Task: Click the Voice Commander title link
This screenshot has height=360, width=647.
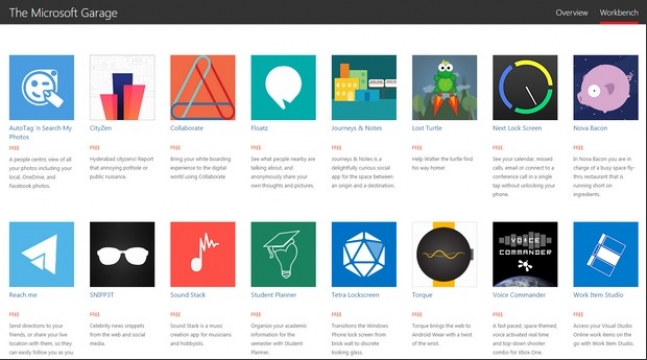Action: pyautogui.click(x=519, y=295)
